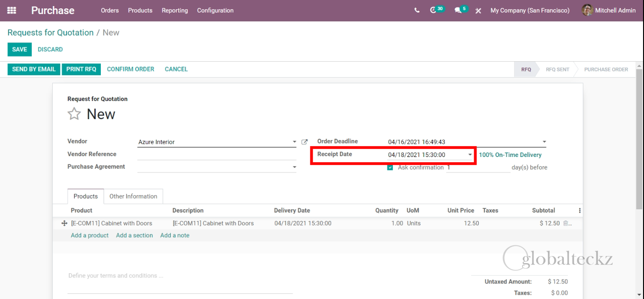Screen dimensions: 644x299
Task: Expand the Vendor dropdown arrow
Action: (294, 142)
